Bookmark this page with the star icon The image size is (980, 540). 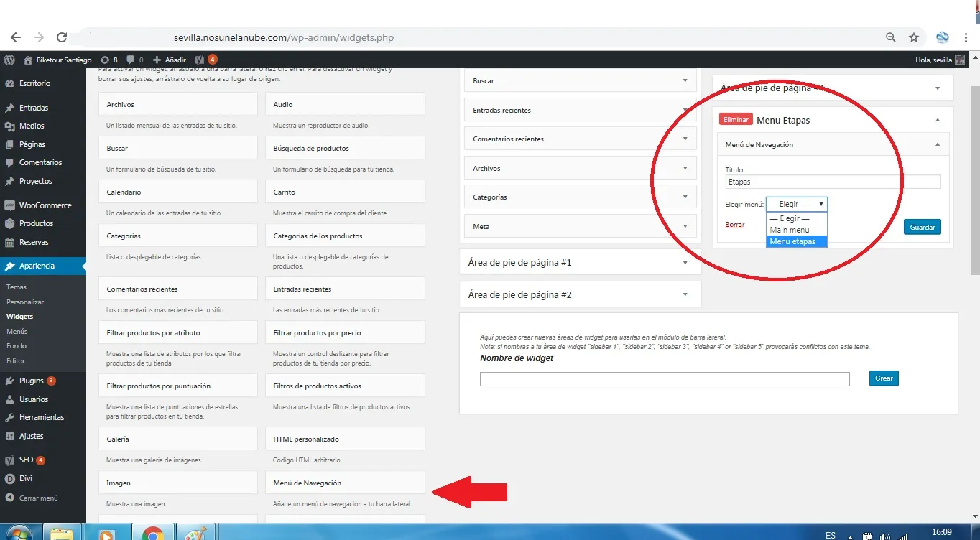click(x=914, y=37)
